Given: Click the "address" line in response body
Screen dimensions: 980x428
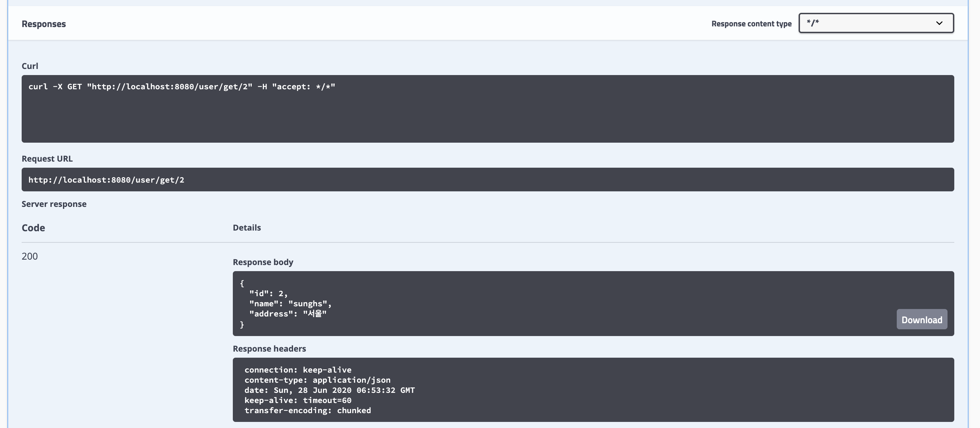Looking at the screenshot, I should point(288,314).
